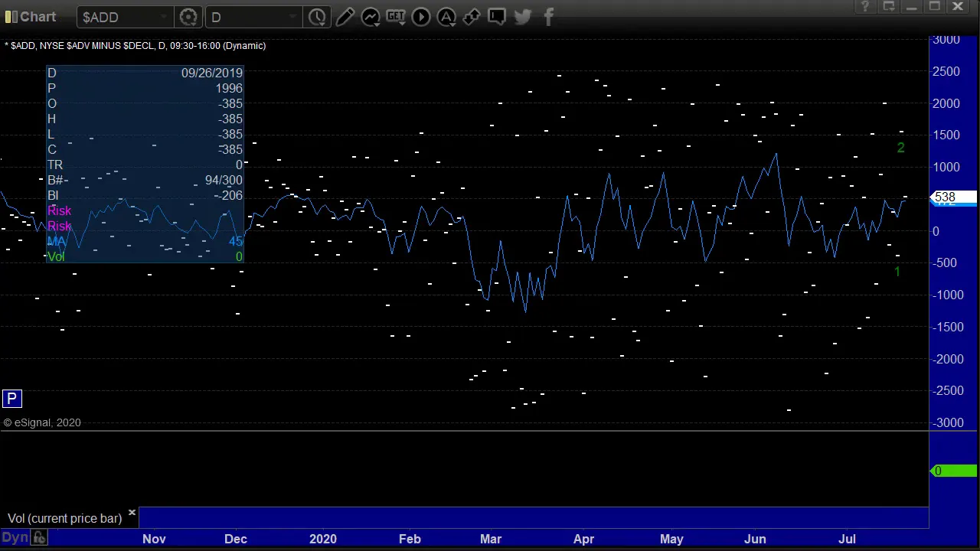Share chart via Twitter icon

click(x=523, y=17)
